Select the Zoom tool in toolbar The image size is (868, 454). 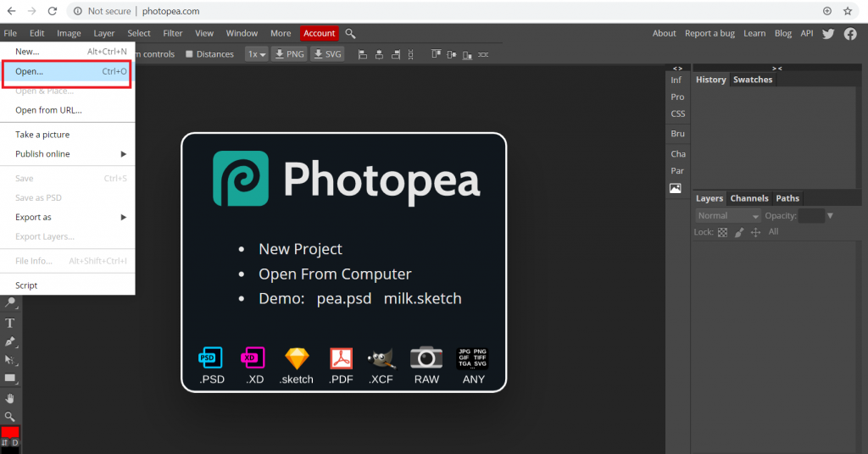coord(10,417)
